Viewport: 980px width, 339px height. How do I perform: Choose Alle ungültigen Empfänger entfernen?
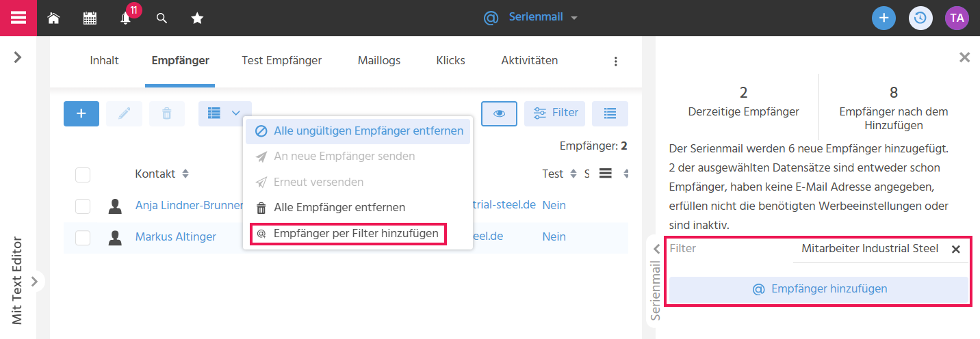pyautogui.click(x=358, y=131)
